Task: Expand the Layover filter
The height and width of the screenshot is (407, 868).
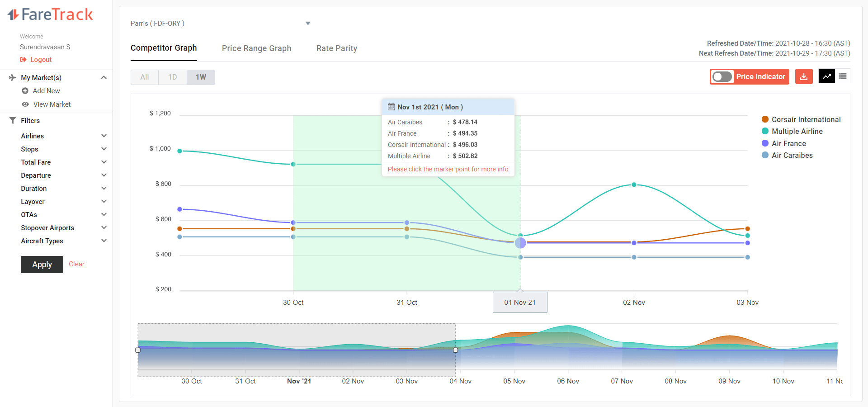Action: click(104, 202)
